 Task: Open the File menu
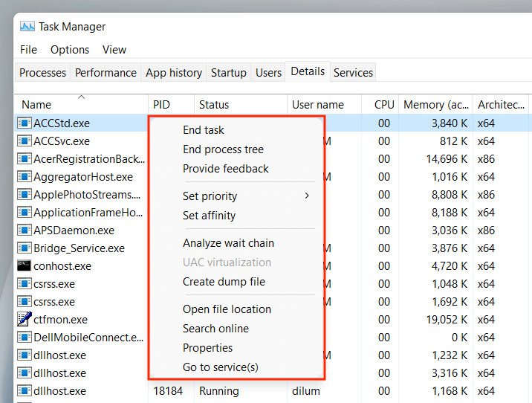click(x=28, y=50)
